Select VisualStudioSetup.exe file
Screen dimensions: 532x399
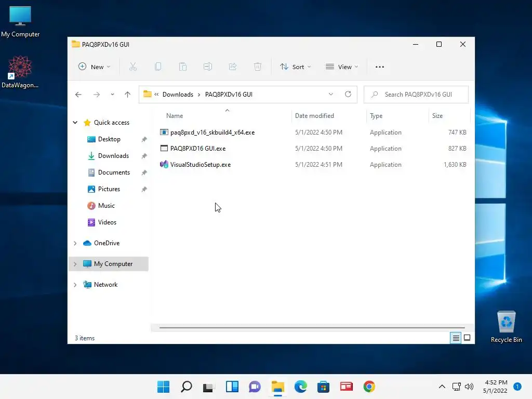pyautogui.click(x=201, y=165)
